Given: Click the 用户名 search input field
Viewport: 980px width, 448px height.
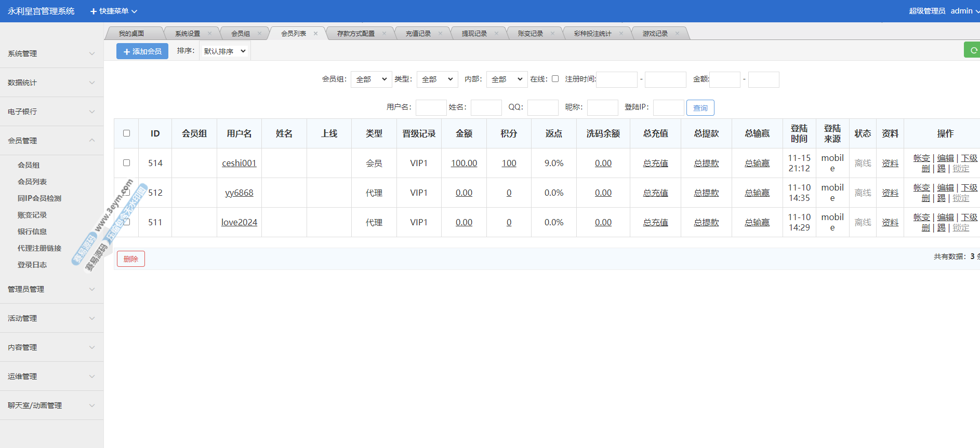Looking at the screenshot, I should click(x=431, y=107).
